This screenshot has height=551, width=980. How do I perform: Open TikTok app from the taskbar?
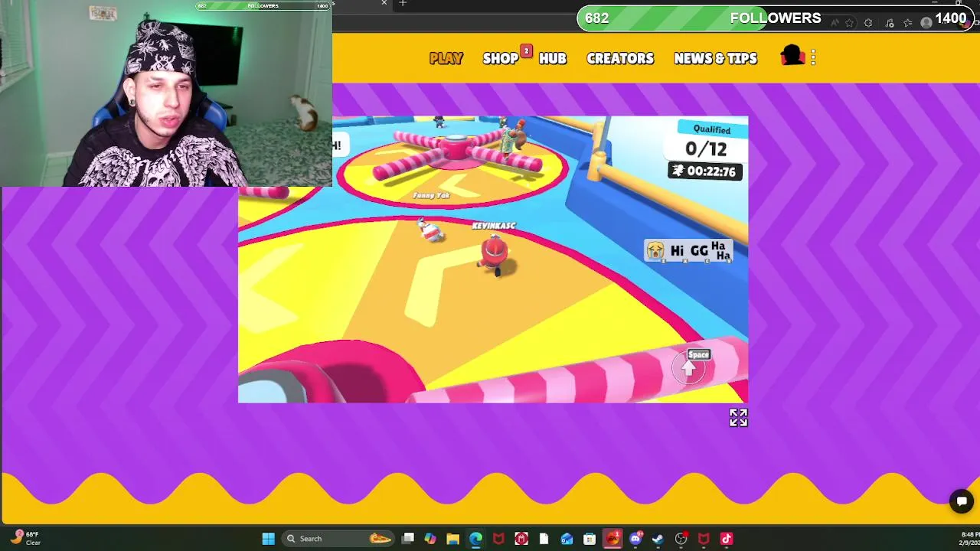pyautogui.click(x=726, y=539)
